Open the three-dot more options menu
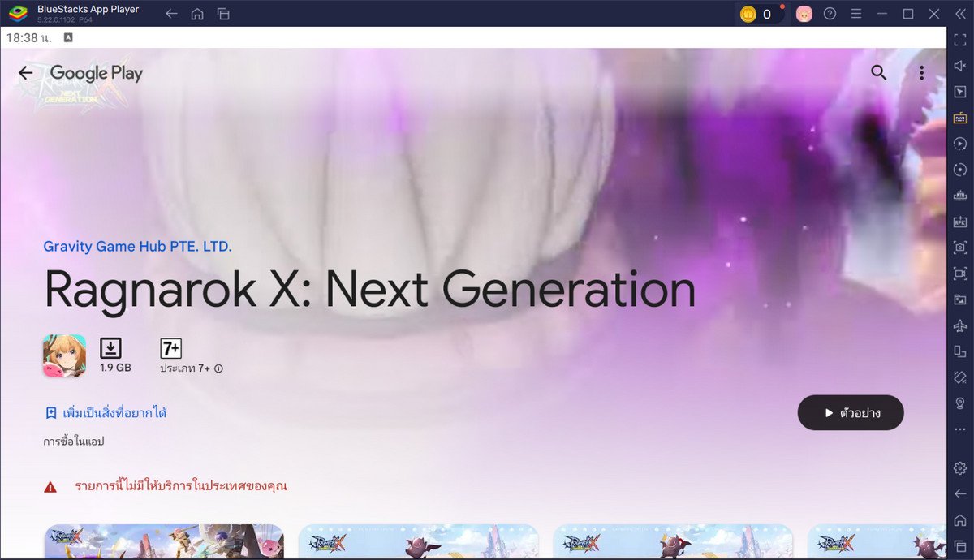 [921, 73]
